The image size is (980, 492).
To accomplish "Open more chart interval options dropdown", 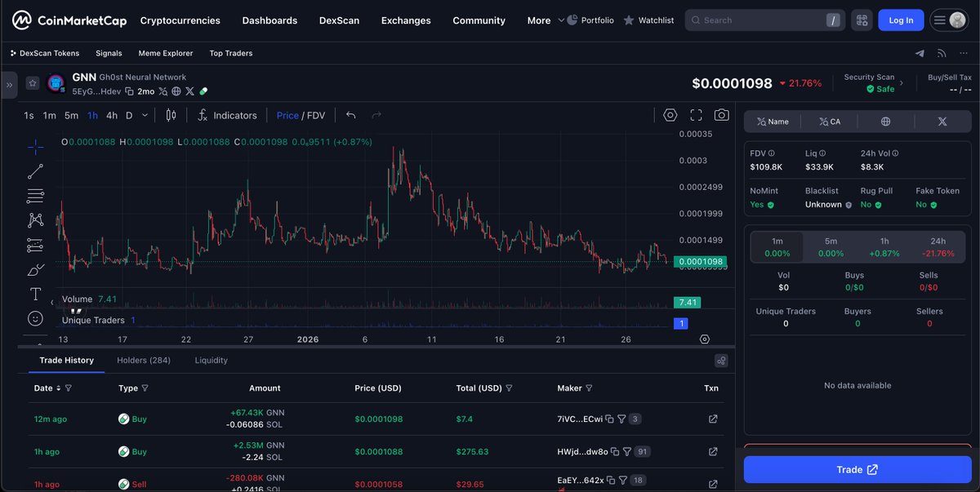I will (145, 115).
